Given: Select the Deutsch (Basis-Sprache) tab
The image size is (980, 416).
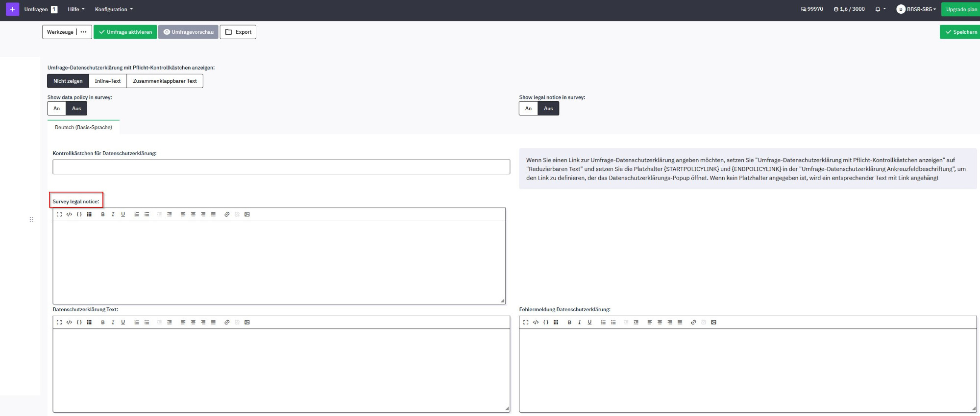Looking at the screenshot, I should coord(83,127).
